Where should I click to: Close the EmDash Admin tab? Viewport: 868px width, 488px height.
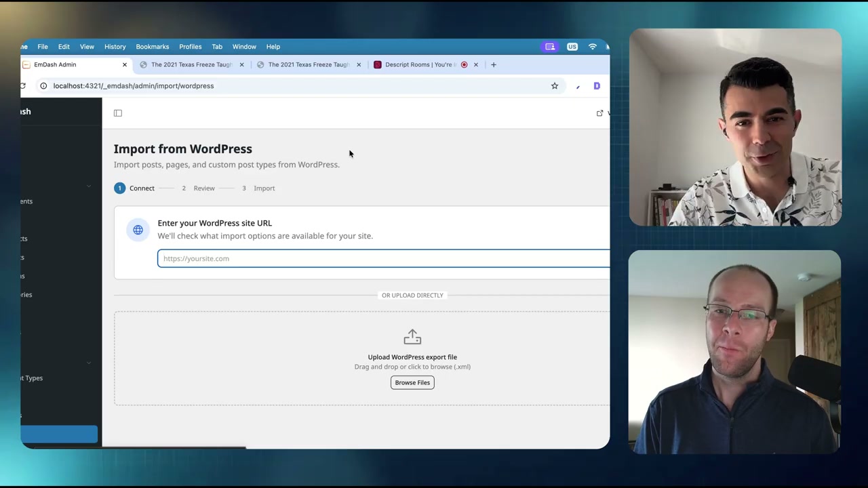tap(125, 64)
